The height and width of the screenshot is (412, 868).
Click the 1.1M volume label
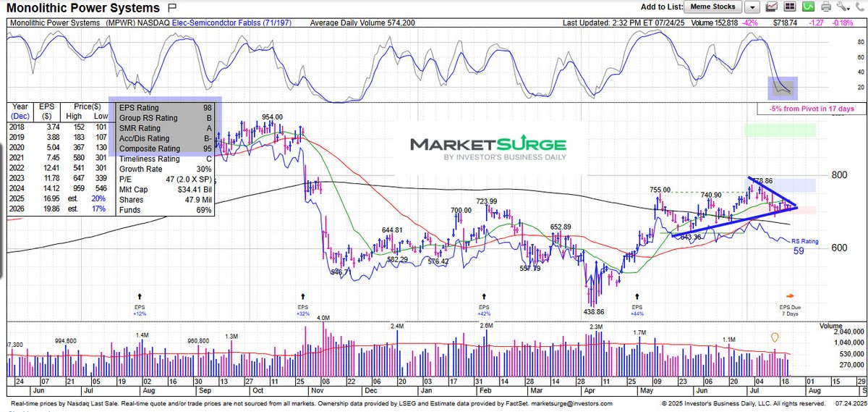coord(728,339)
